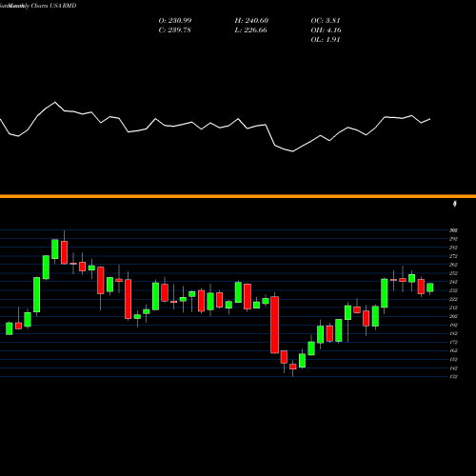This screenshot has height=476, width=476.
Task: Click the 222 price axis label
Action: 453,299
